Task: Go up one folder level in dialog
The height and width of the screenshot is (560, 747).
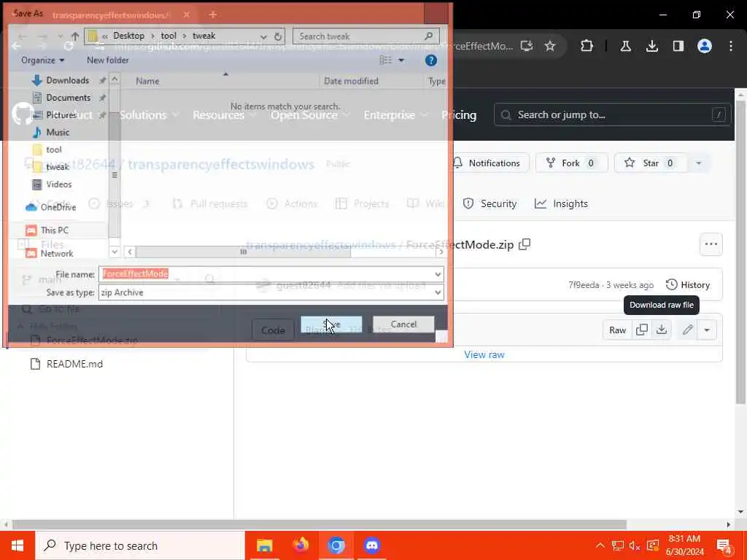Action: [75, 36]
